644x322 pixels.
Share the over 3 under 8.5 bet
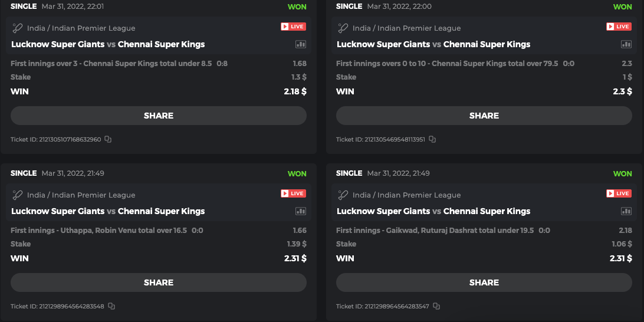pyautogui.click(x=159, y=116)
